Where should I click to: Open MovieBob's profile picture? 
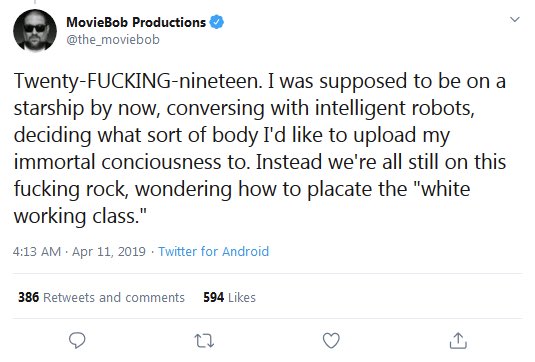click(x=35, y=30)
